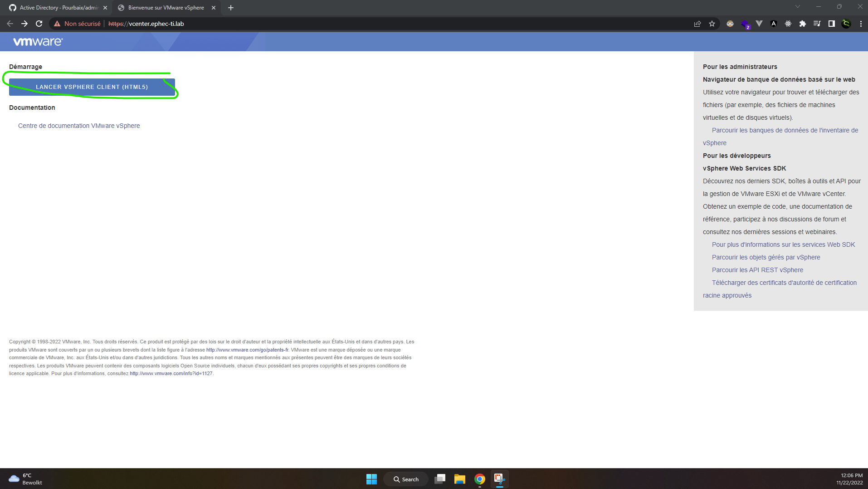Reload the vCenter page
Screen dimensions: 868x489
39,24
